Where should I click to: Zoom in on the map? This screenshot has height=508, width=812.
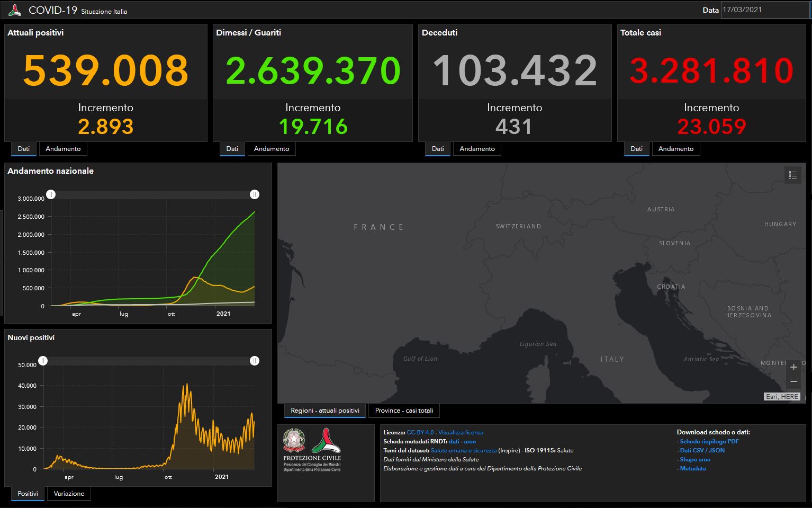pyautogui.click(x=793, y=367)
